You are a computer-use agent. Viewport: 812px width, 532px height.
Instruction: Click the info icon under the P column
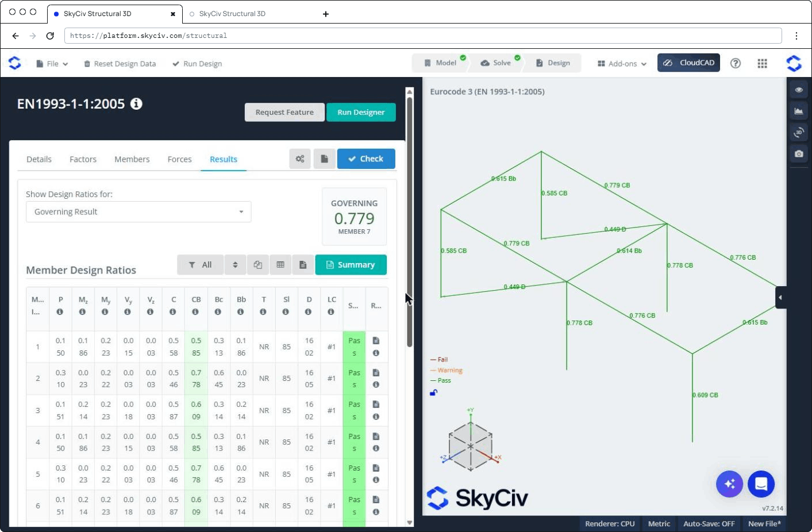click(60, 312)
